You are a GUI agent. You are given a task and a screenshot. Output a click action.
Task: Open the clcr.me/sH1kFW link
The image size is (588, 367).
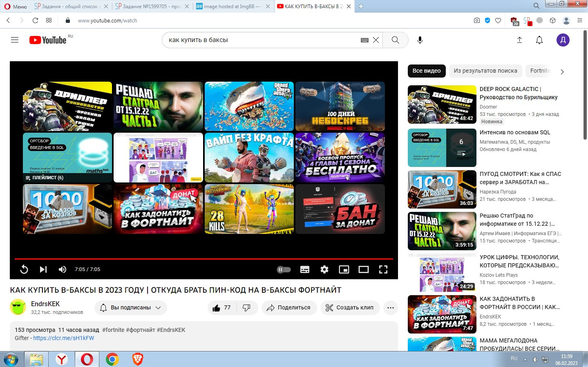coord(63,338)
